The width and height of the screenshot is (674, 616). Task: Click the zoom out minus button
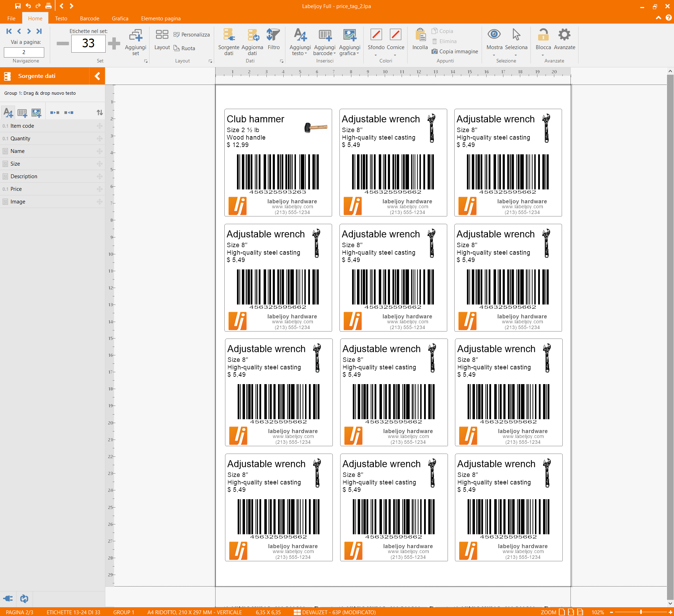point(612,612)
